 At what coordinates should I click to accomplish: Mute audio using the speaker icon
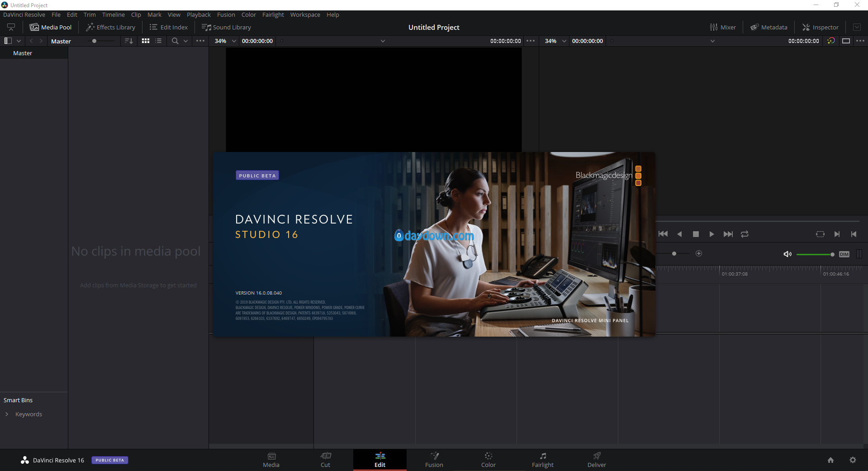[787, 254]
